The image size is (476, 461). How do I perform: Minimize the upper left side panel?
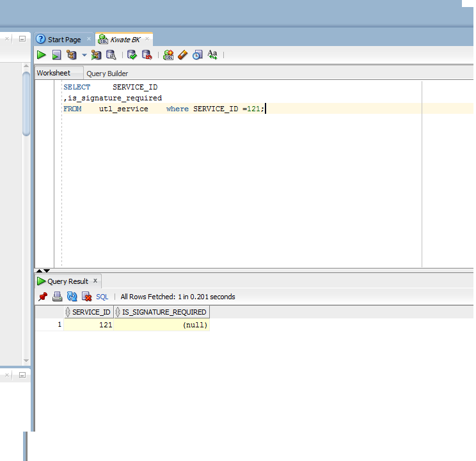(x=22, y=39)
